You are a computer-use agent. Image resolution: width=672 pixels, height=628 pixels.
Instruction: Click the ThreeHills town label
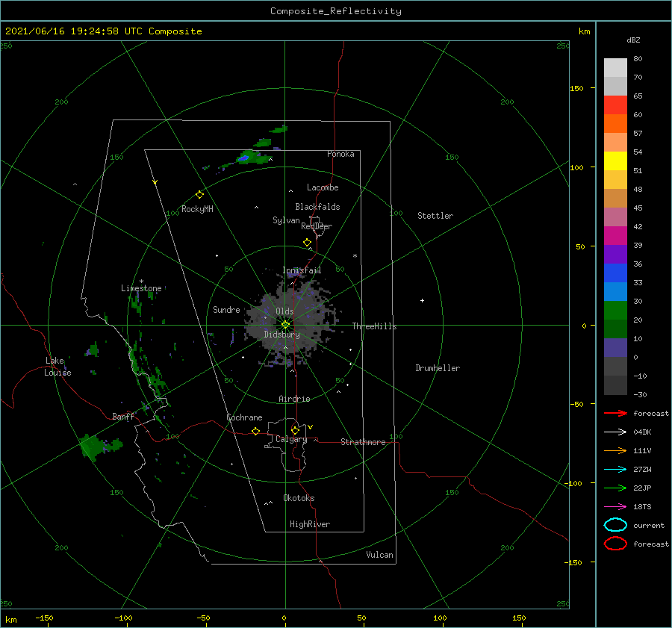click(374, 326)
